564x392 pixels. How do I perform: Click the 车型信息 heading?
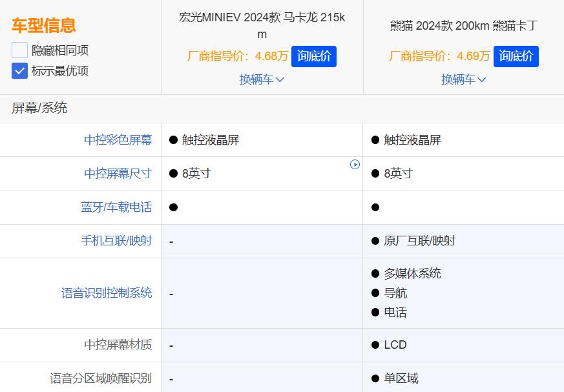click(x=43, y=26)
